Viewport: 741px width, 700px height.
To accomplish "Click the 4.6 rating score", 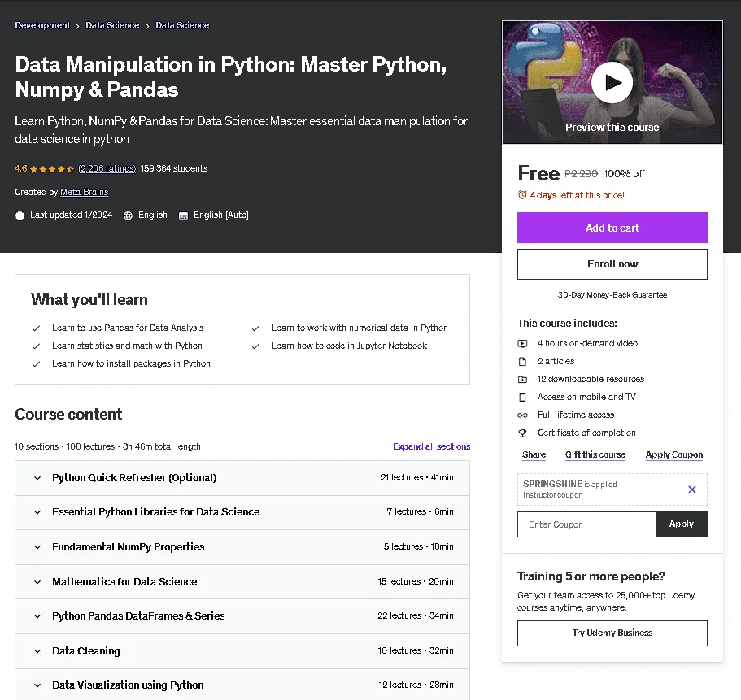I will [x=21, y=168].
